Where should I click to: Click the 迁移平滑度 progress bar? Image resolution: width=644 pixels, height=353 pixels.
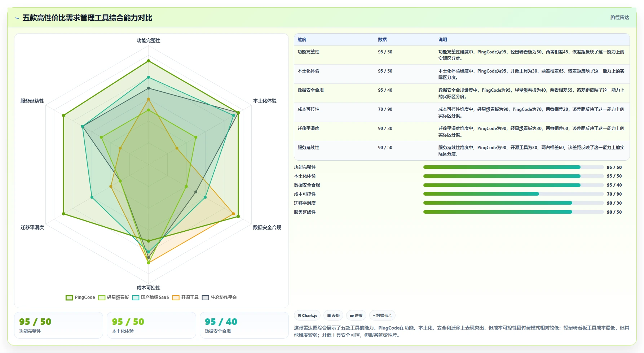tap(513, 203)
